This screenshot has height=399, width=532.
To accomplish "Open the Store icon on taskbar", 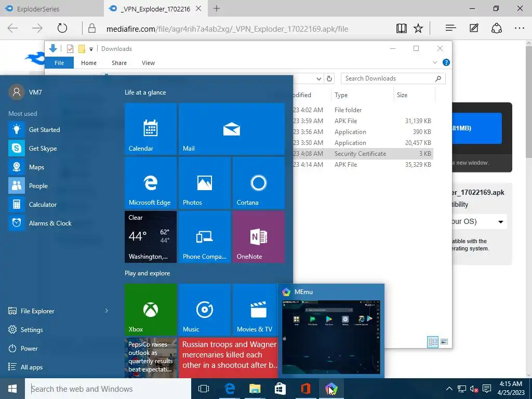I will tap(280, 389).
